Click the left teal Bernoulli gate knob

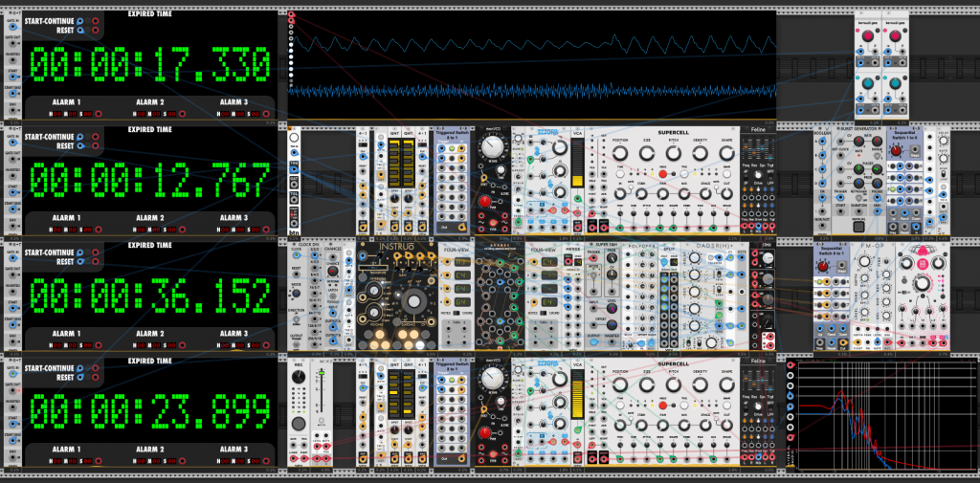(867, 83)
